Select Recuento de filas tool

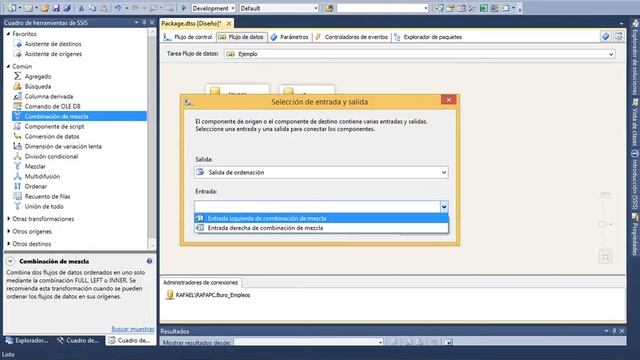tap(47, 196)
